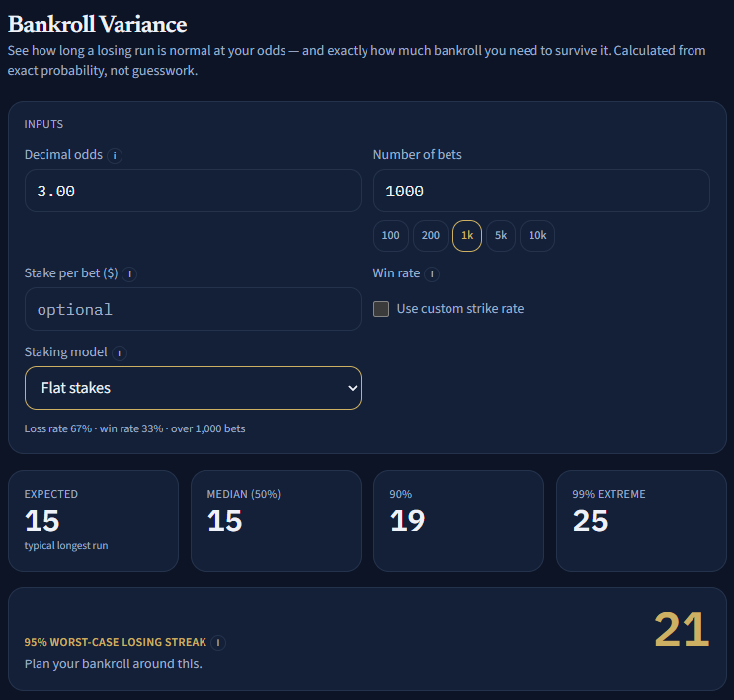Viewport: 734px width, 700px height.
Task: Click the 'Staking model' label text
Action: tap(65, 352)
